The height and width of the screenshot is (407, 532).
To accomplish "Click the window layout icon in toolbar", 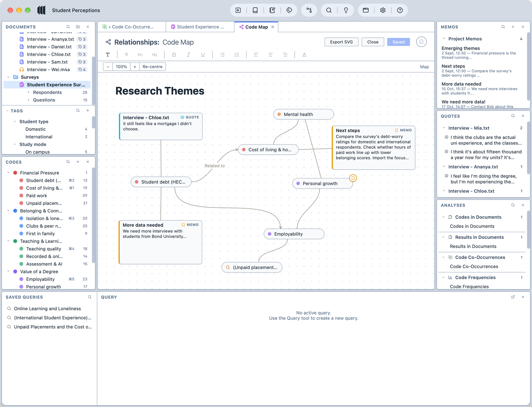I will 366,10.
